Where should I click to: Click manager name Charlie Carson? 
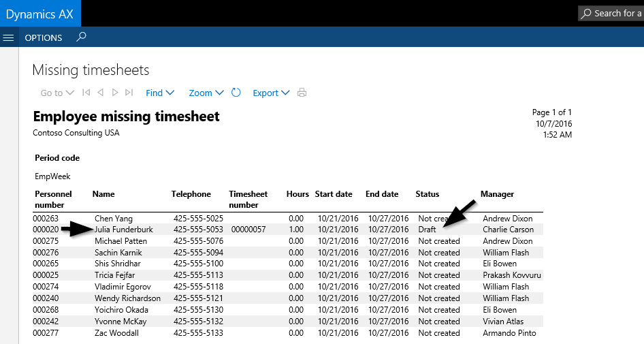tap(508, 230)
